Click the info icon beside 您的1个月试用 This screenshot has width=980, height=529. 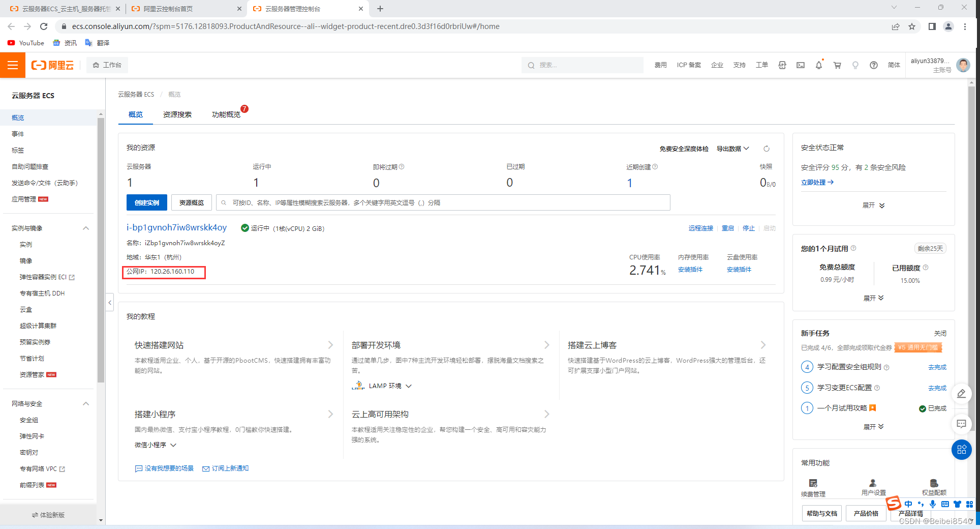coord(853,248)
